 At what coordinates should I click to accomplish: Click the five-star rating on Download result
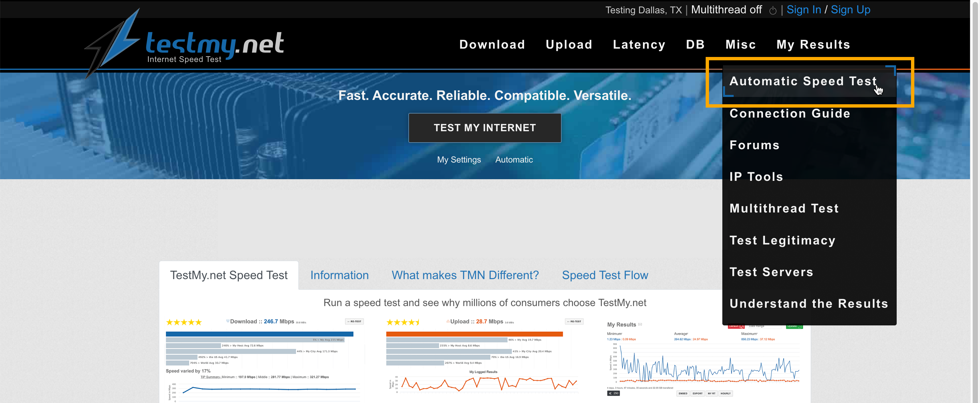tap(184, 322)
